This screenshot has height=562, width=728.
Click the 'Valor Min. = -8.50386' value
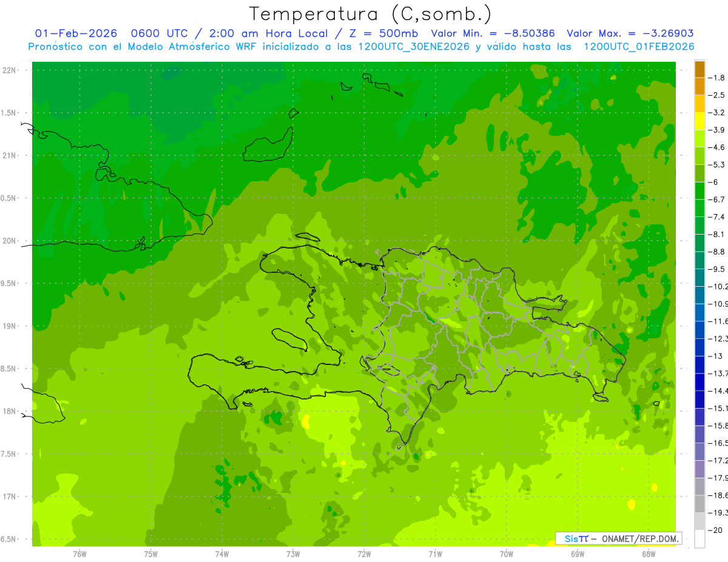493,34
